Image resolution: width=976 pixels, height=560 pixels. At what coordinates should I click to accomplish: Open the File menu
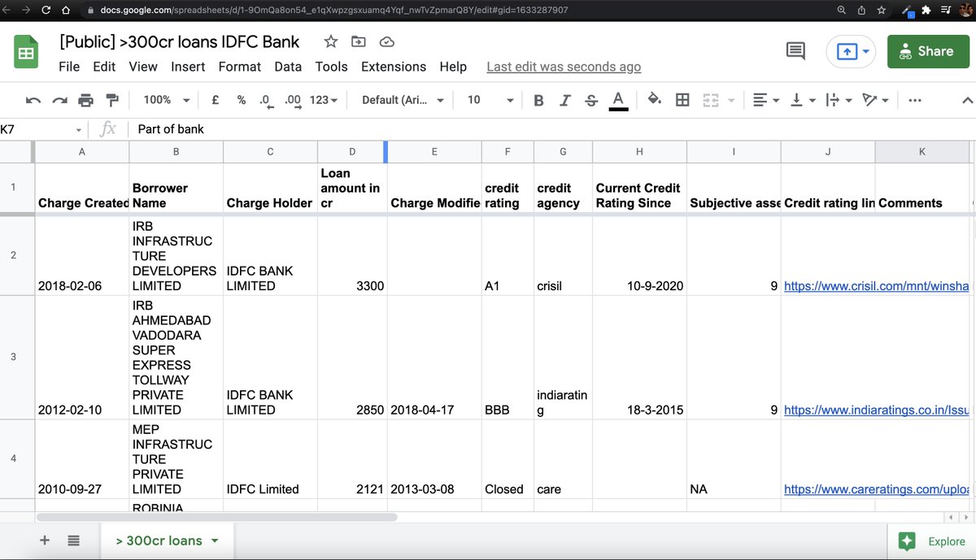click(x=69, y=67)
